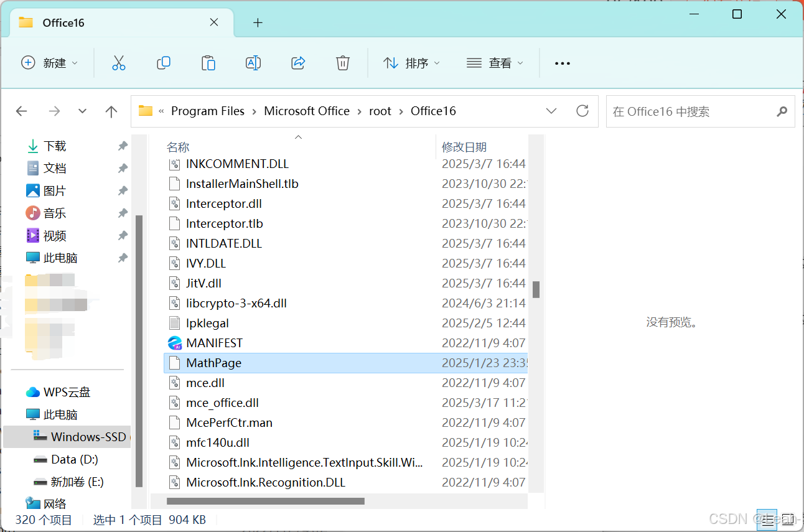Viewport: 804px width, 532px height.
Task: Expand address bar history chevron
Action: coord(551,111)
